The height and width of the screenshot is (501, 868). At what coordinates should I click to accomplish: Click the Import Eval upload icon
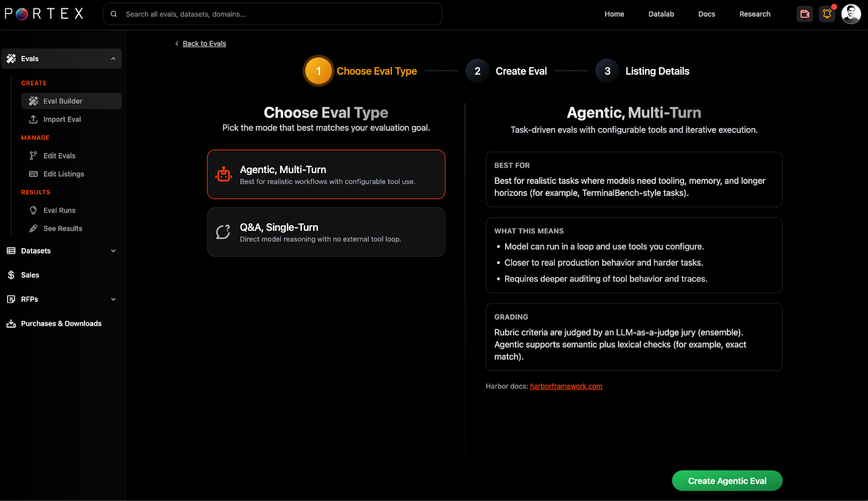(x=33, y=119)
